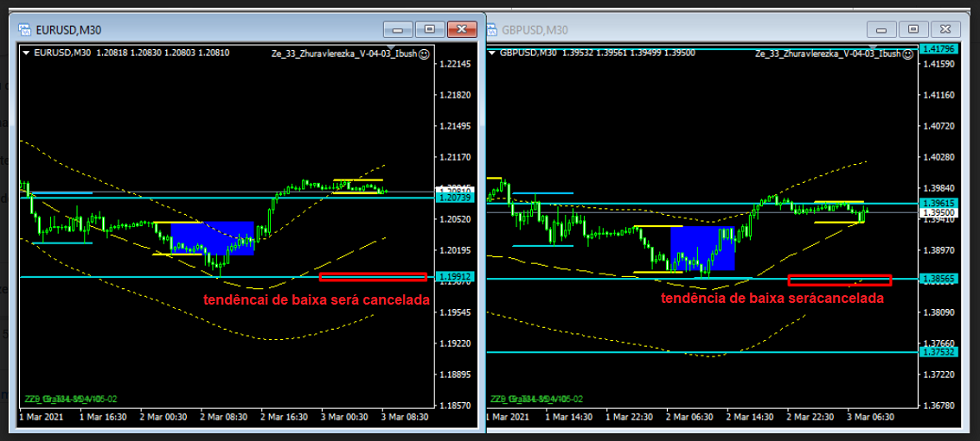Close the EURUSD,M30 chart window
This screenshot has height=441, width=980.
pyautogui.click(x=462, y=29)
